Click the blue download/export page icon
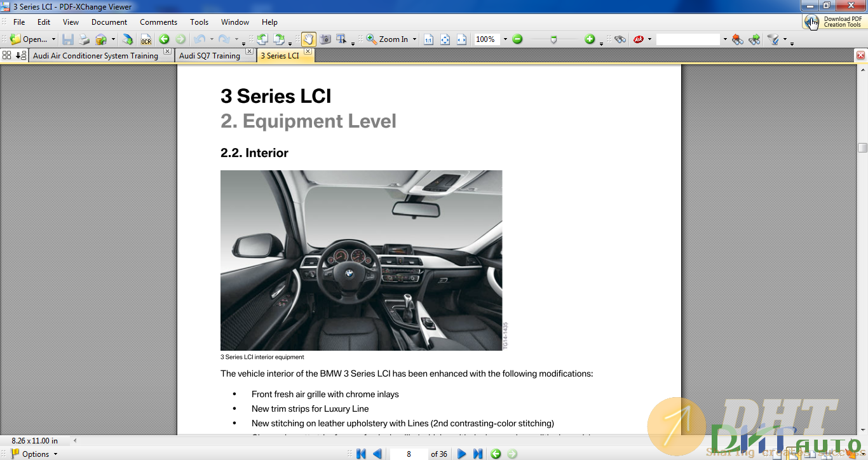Viewport: 868px width, 460px height. tap(128, 39)
